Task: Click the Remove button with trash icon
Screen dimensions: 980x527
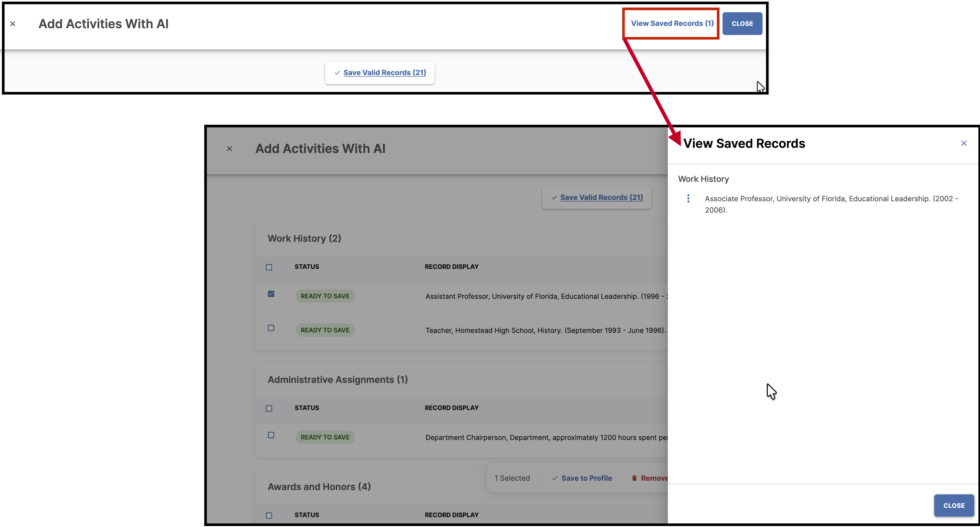Action: (650, 478)
